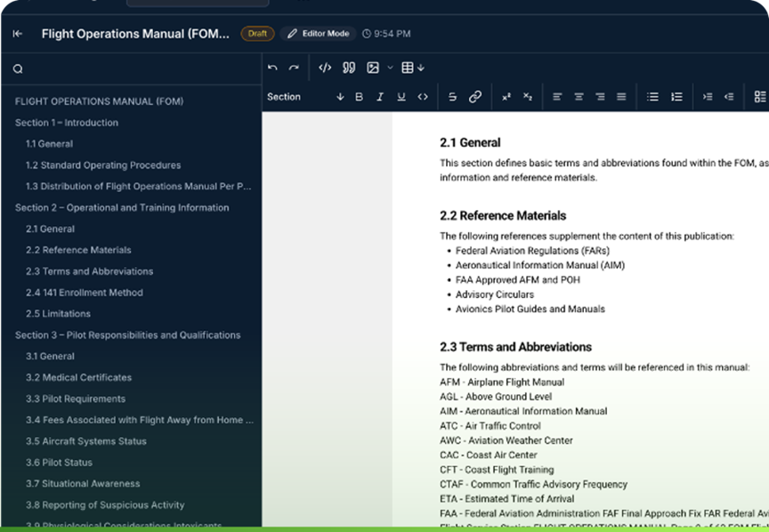Toggle bold formatting

pos(360,97)
